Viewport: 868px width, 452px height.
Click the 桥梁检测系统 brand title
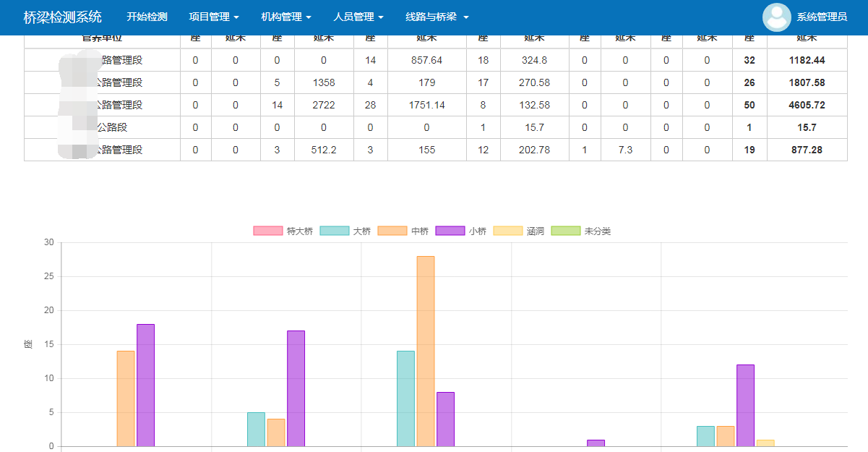63,17
